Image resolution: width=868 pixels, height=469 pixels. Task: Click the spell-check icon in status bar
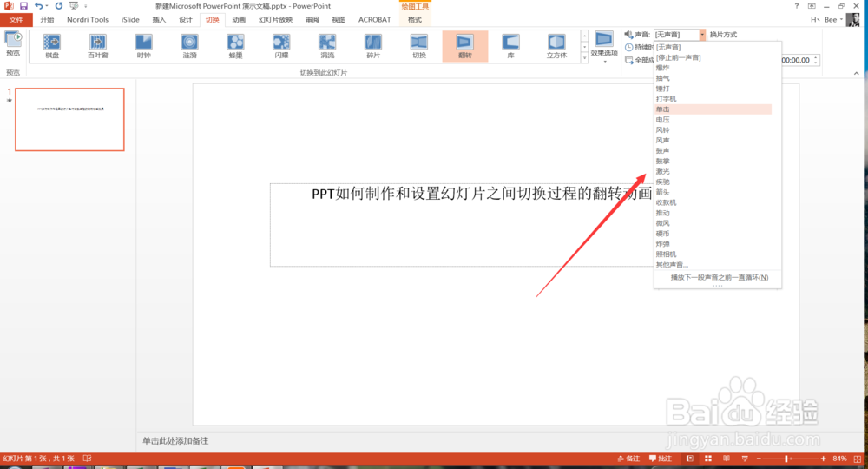pyautogui.click(x=87, y=459)
